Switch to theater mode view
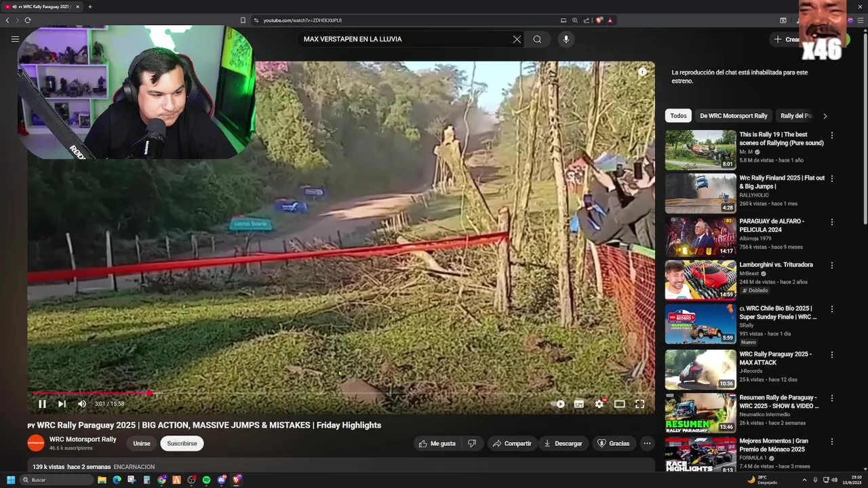The width and height of the screenshot is (868, 488). 619,404
